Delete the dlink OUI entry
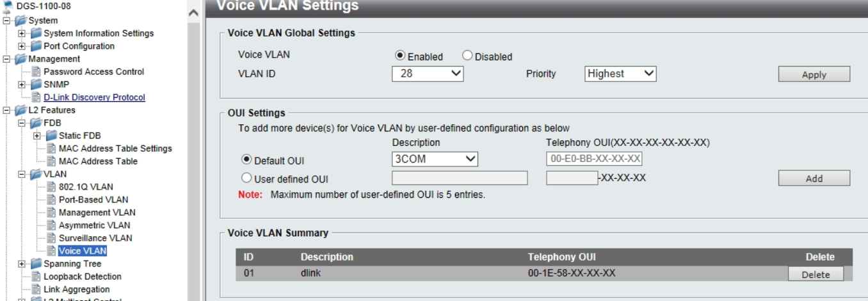The width and height of the screenshot is (868, 301). (815, 274)
